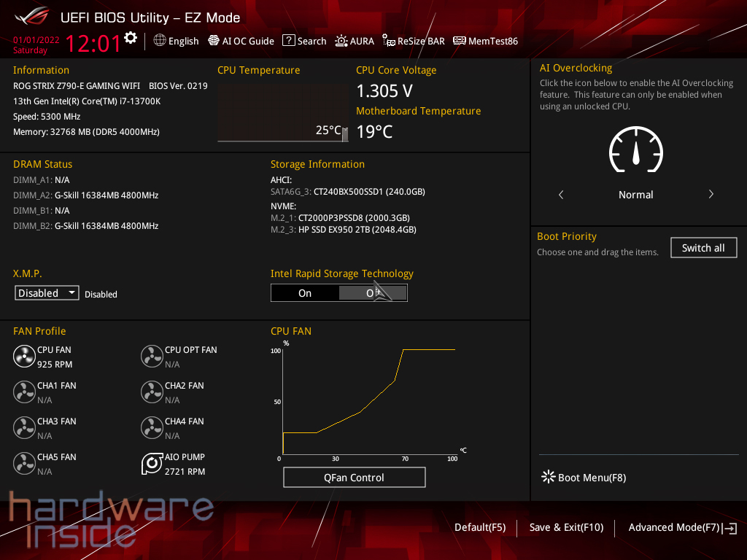Screen dimensions: 747x560
Task: Click the DIMM_A1 N/A entry
Action: [x=42, y=180]
